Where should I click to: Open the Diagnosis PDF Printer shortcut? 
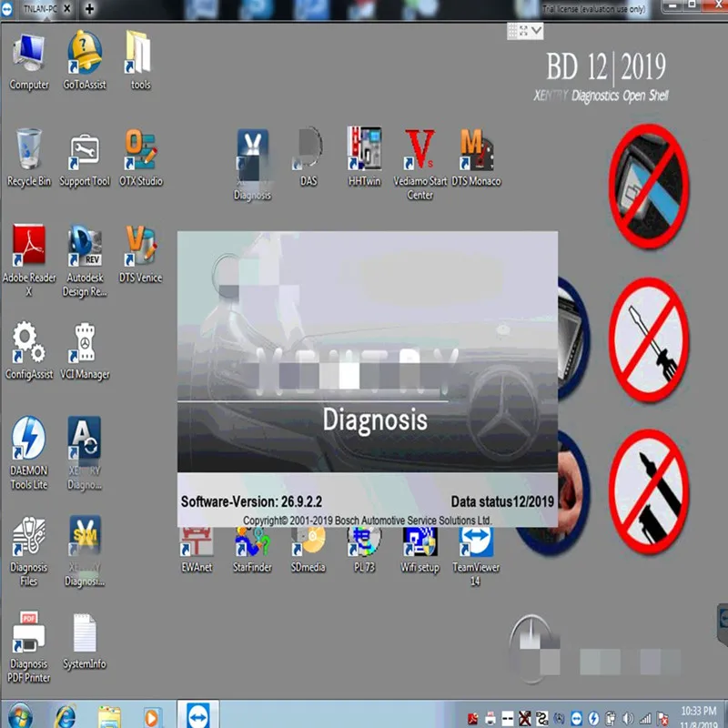tap(29, 648)
